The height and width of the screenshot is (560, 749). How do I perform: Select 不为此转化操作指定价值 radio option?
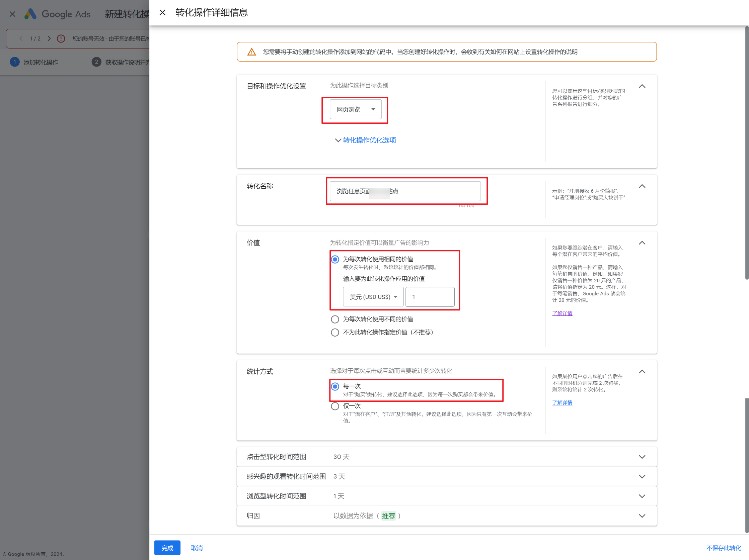pyautogui.click(x=335, y=332)
